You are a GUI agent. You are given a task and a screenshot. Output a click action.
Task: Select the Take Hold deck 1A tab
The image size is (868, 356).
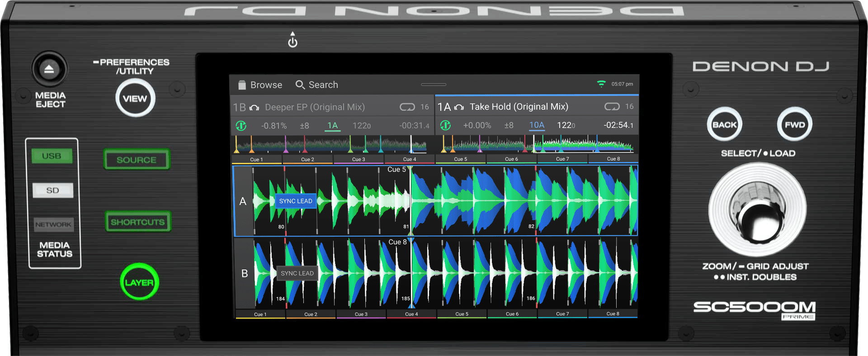point(519,107)
